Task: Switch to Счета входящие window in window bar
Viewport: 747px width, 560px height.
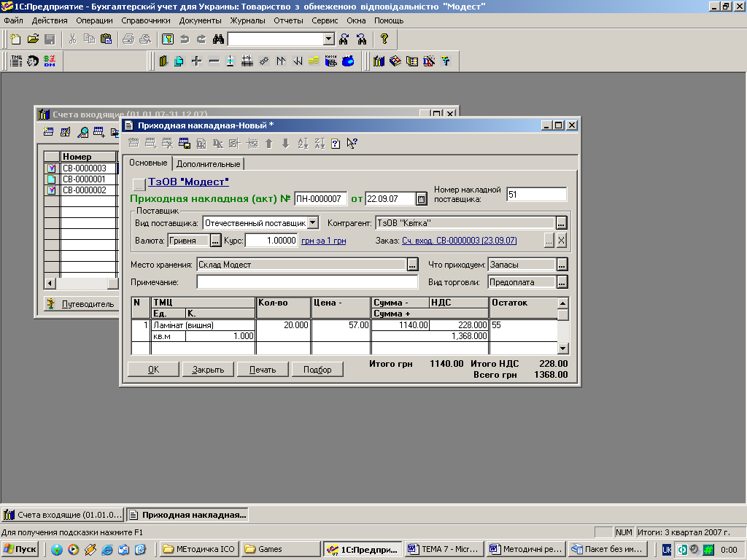Action: tap(63, 515)
